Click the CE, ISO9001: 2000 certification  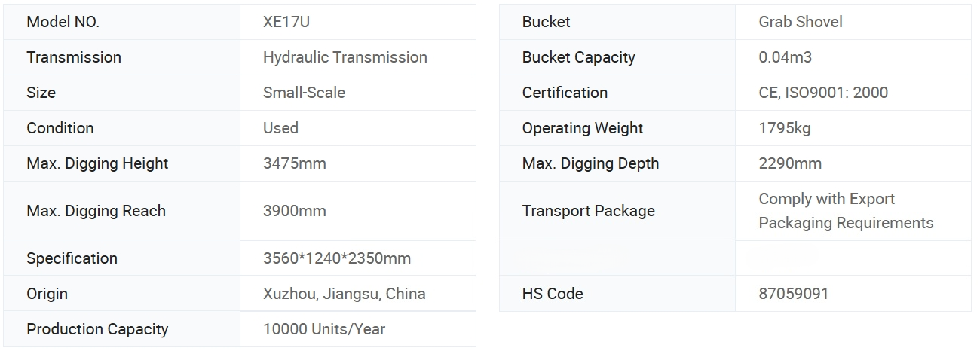[x=822, y=93]
